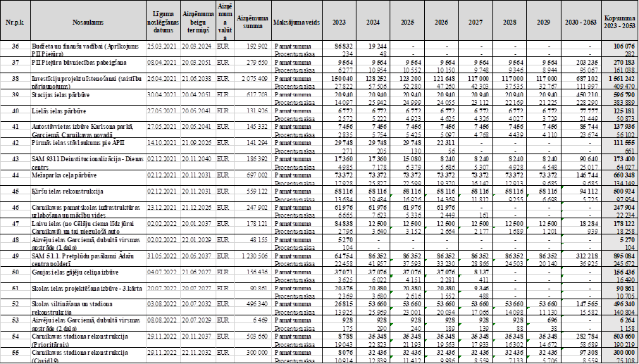The image size is (639, 364).
Task: Click '150 040' cell in 2023 column
Action: click(339, 79)
